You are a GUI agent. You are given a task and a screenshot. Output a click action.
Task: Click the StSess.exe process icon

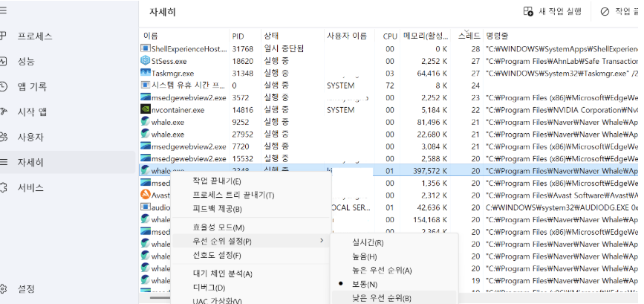146,61
